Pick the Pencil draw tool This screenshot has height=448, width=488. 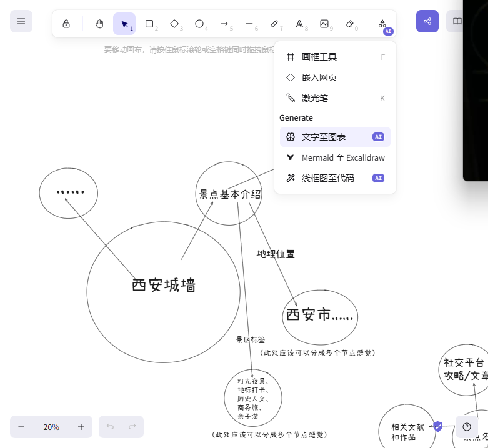click(x=274, y=24)
